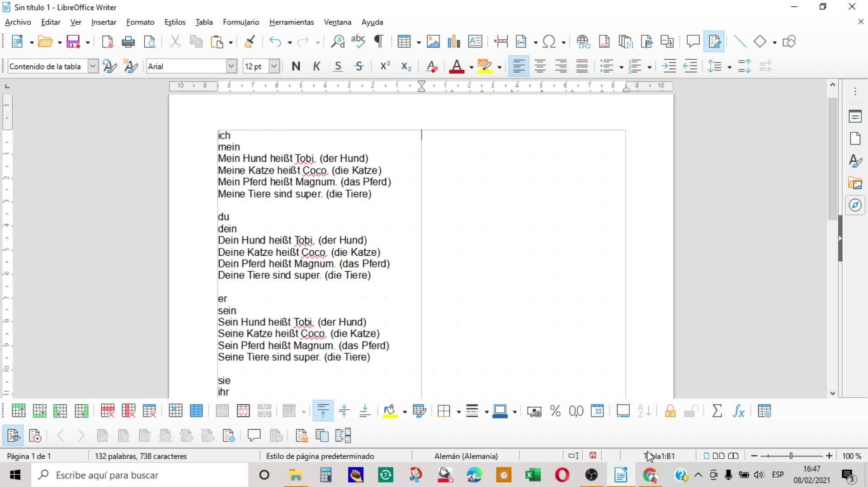
Task: Click the Print icon in the toolbar
Action: pyautogui.click(x=128, y=42)
